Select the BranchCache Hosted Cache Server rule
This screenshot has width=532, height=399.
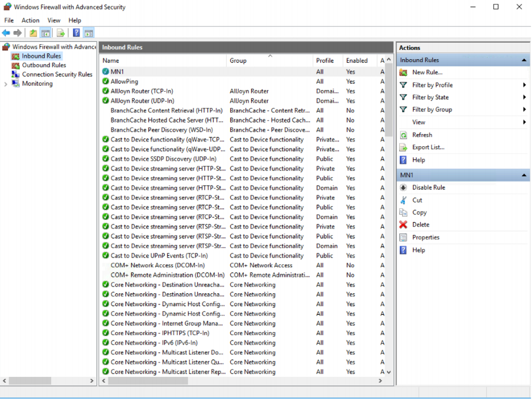[243, 120]
